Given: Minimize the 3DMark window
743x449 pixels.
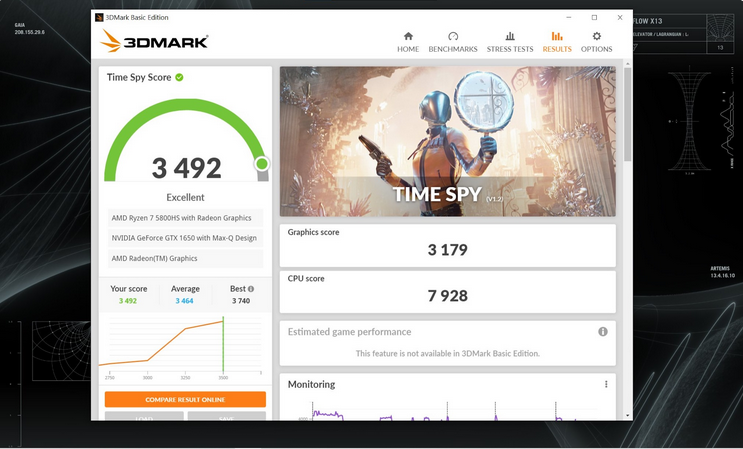Looking at the screenshot, I should pos(569,18).
